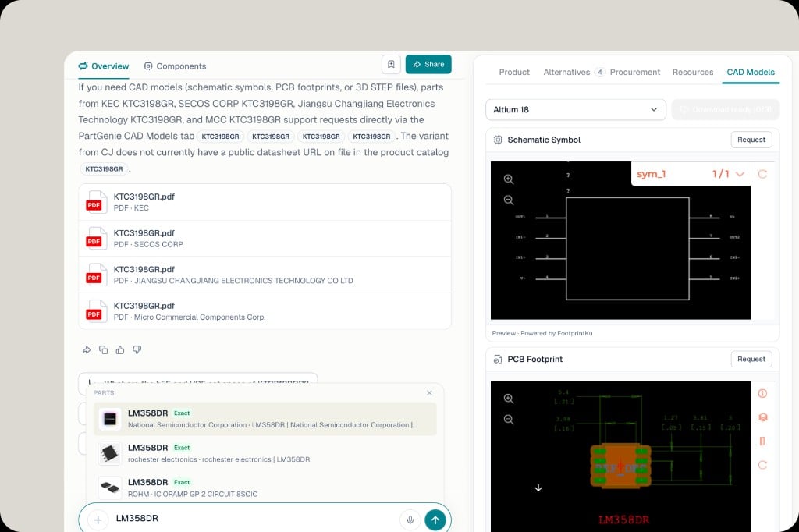The height and width of the screenshot is (532, 799).
Task: Click the forward/share arrow under the response
Action: 87,349
